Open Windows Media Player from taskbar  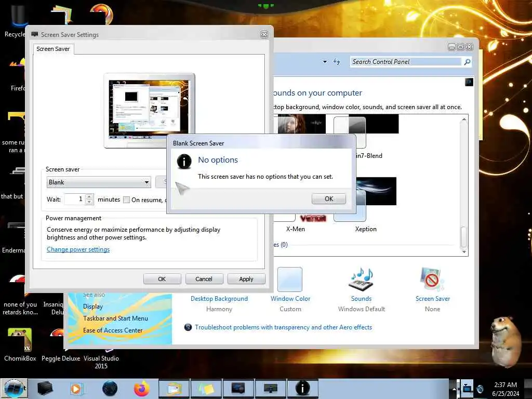(76, 389)
